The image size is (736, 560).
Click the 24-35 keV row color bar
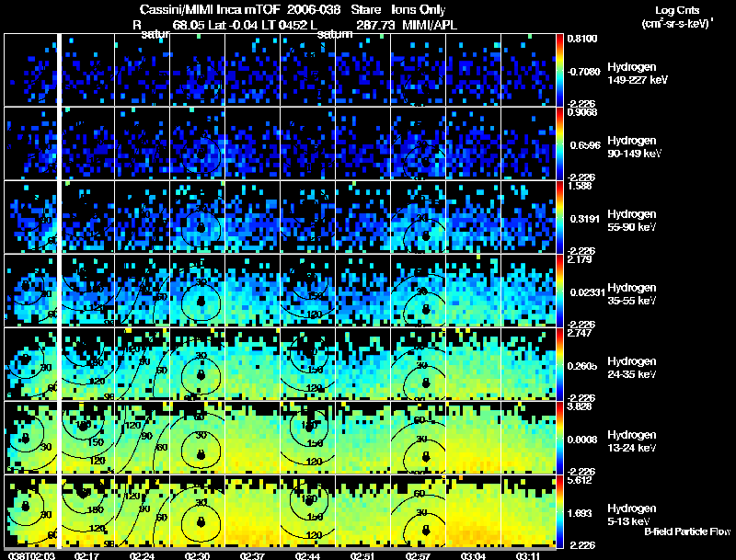click(x=559, y=364)
